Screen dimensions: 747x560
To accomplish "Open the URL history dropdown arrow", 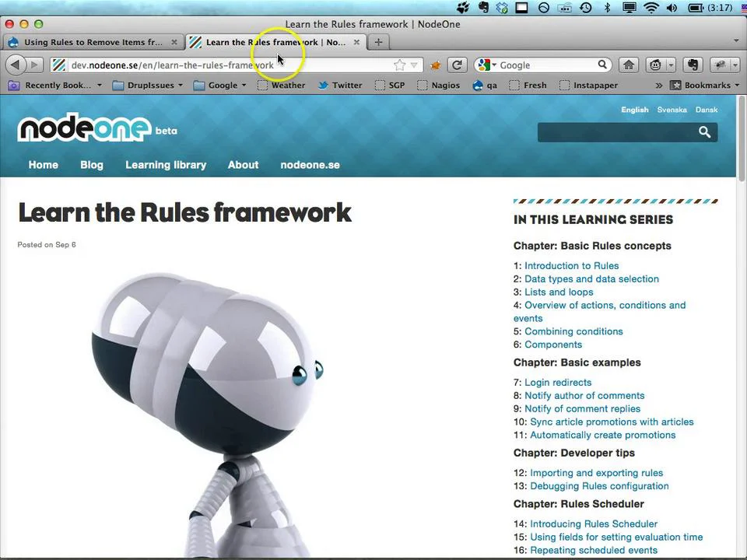I will coord(414,65).
